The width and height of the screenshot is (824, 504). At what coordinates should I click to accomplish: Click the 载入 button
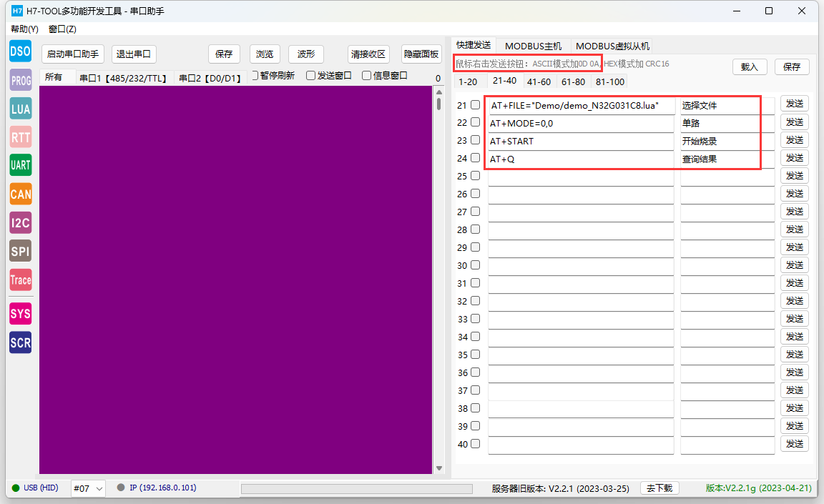(750, 66)
